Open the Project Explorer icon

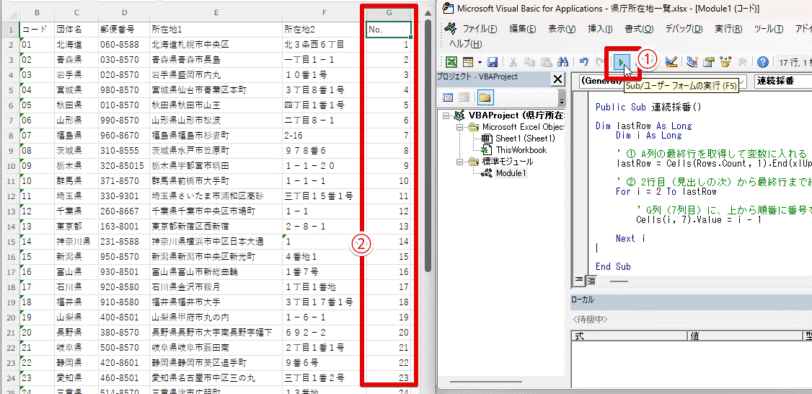(692, 62)
